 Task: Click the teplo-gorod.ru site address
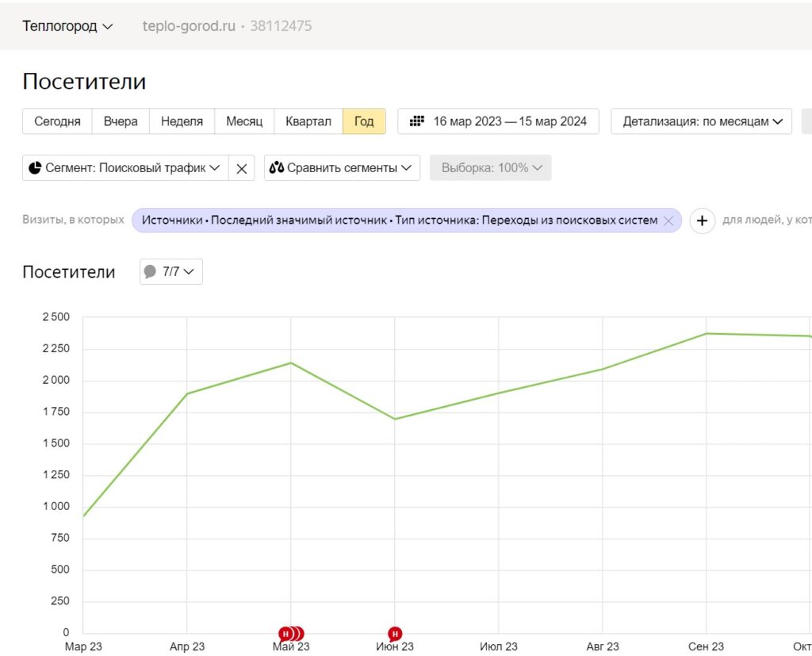pos(189,26)
